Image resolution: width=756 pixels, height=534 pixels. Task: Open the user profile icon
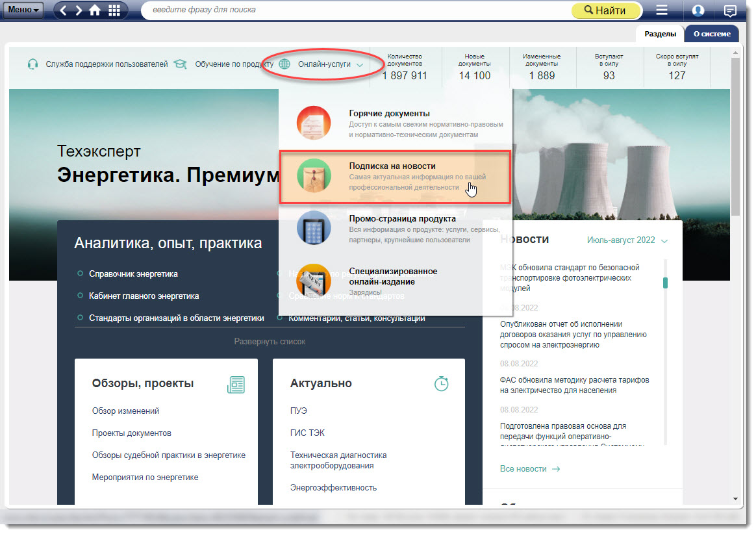click(698, 10)
